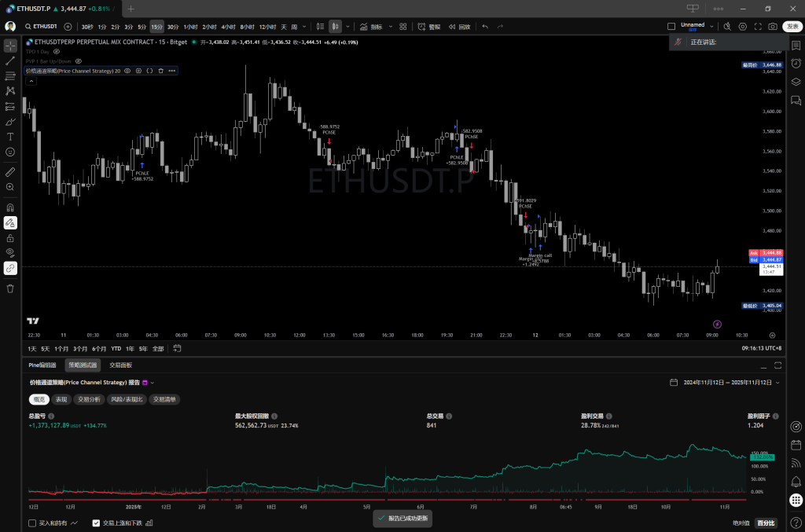Click the alarm clock 警报 alert button
Viewport: 805px width, 532px height.
(429, 26)
